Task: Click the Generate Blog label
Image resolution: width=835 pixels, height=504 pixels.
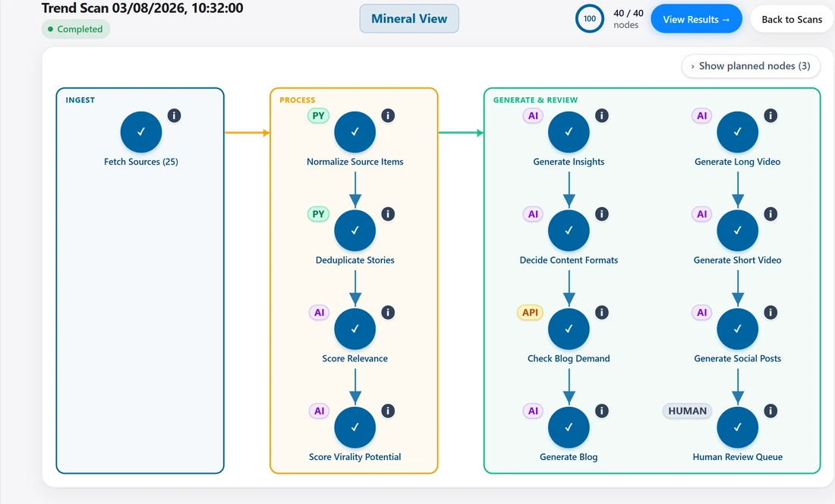Action: tap(569, 457)
